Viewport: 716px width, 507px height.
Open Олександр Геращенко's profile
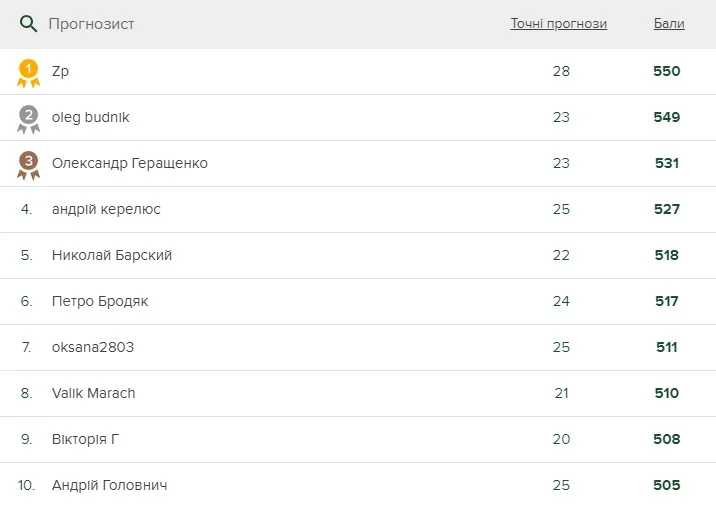pyautogui.click(x=130, y=164)
